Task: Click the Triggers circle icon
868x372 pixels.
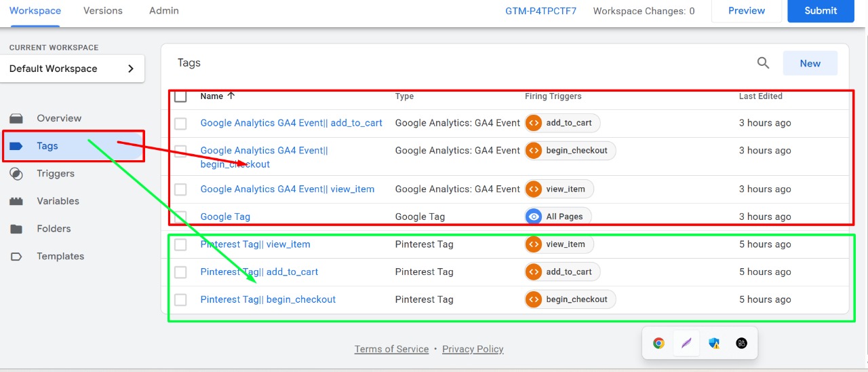Action: point(16,174)
